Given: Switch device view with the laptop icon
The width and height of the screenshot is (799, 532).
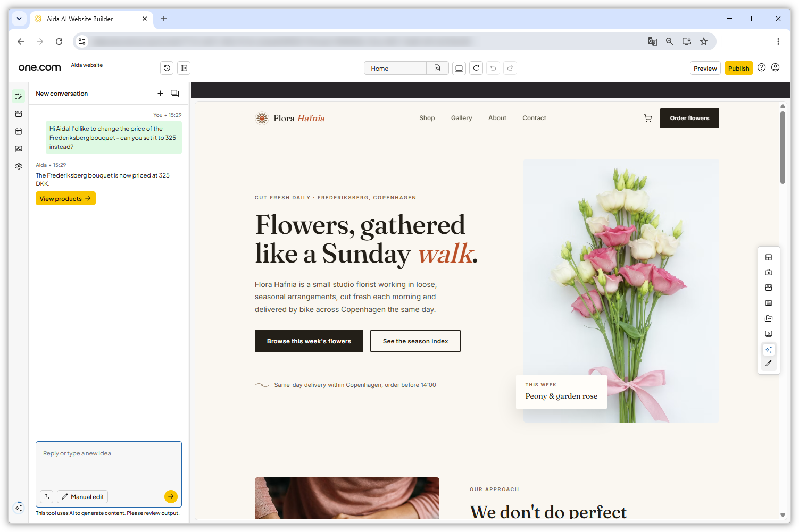Looking at the screenshot, I should coord(459,68).
